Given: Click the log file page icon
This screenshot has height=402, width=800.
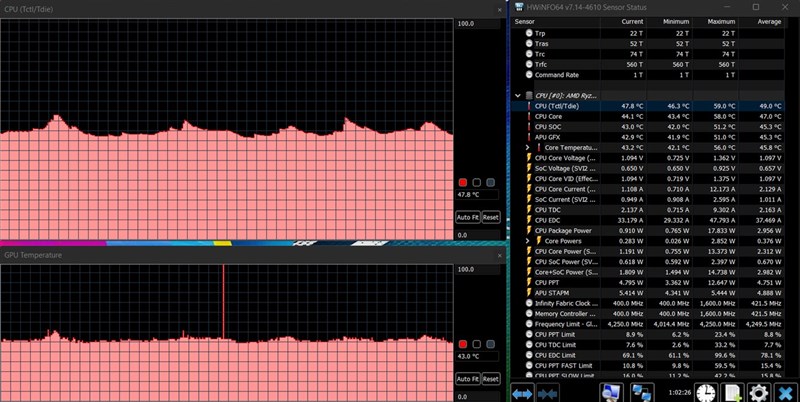Looking at the screenshot, I should [x=731, y=391].
